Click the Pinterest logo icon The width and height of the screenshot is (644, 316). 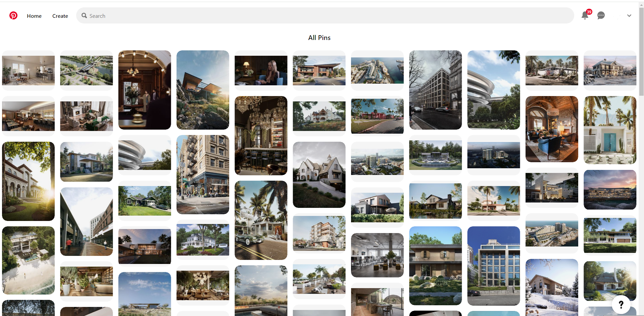coord(13,15)
